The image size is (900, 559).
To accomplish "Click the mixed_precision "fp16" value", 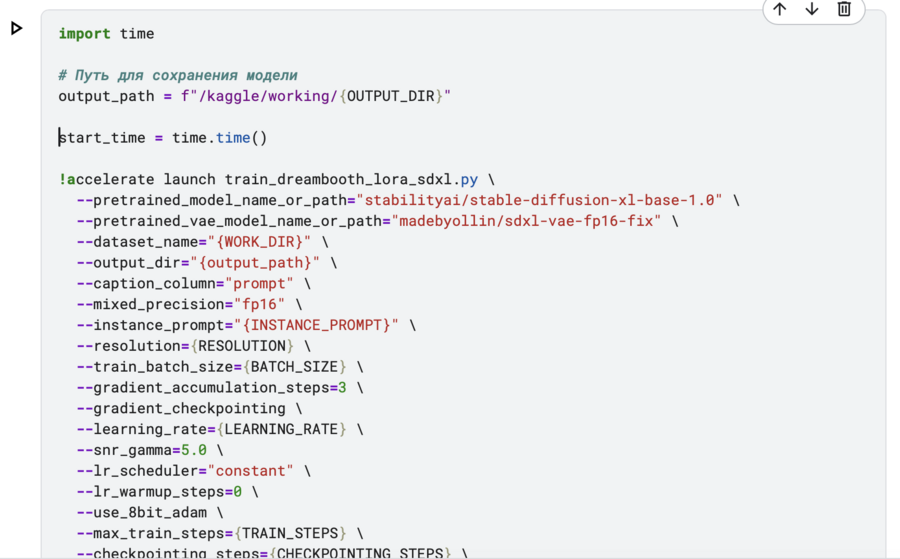I will coord(259,304).
